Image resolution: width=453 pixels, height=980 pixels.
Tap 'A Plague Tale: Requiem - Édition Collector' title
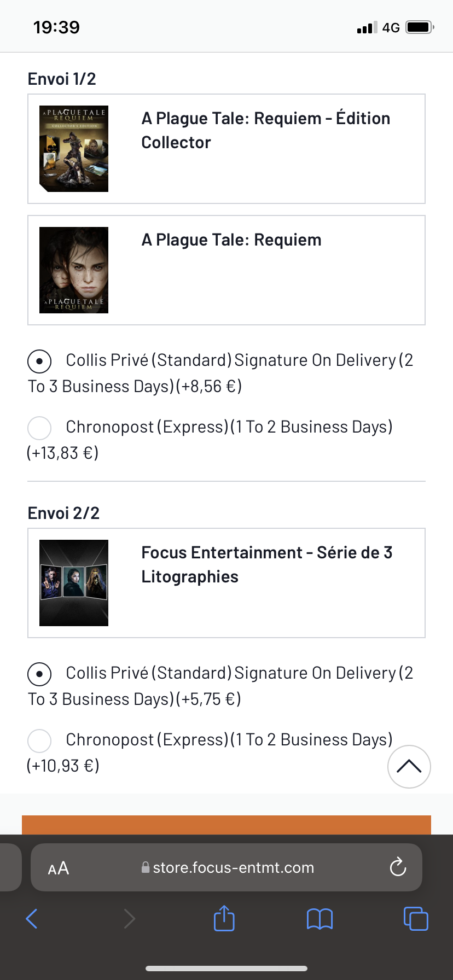coord(265,130)
